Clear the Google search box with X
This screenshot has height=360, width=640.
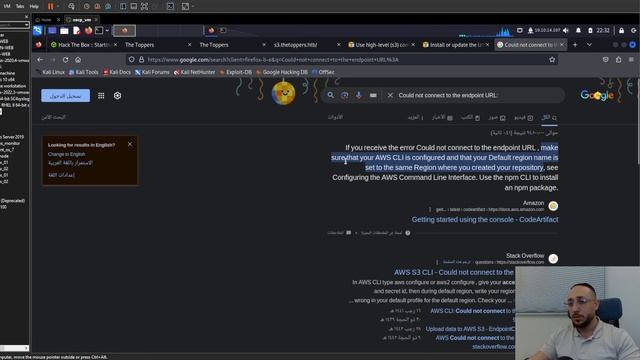coord(390,95)
